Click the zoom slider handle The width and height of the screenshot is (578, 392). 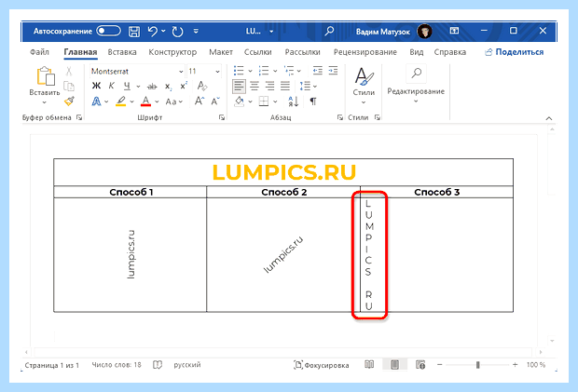click(x=477, y=365)
